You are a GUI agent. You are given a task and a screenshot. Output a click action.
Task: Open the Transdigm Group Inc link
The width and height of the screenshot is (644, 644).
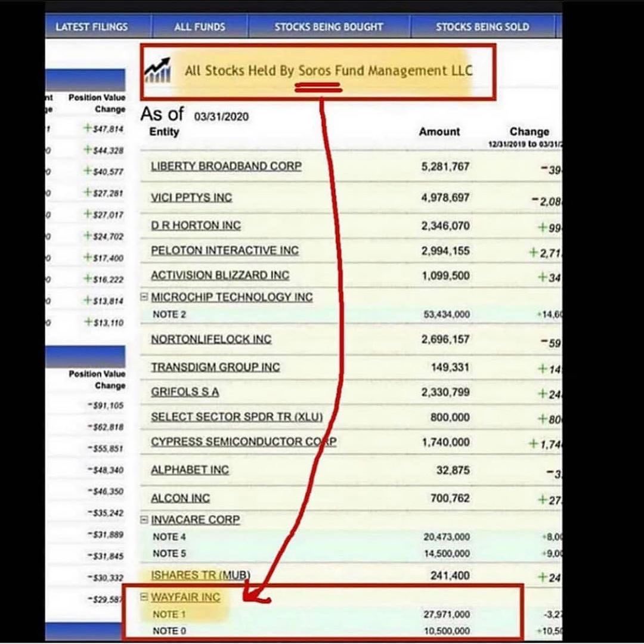pos(215,367)
